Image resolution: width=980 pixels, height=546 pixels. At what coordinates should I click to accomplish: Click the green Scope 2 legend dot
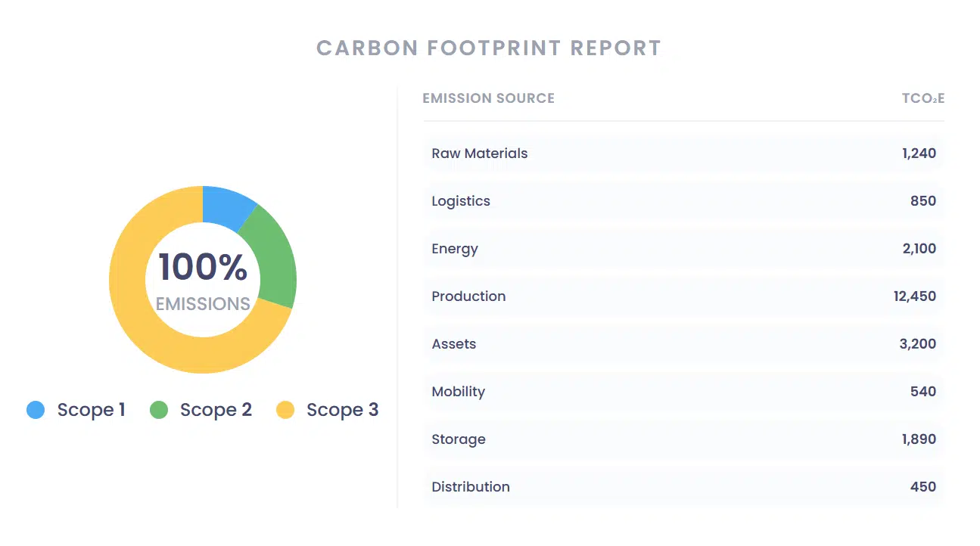click(159, 410)
